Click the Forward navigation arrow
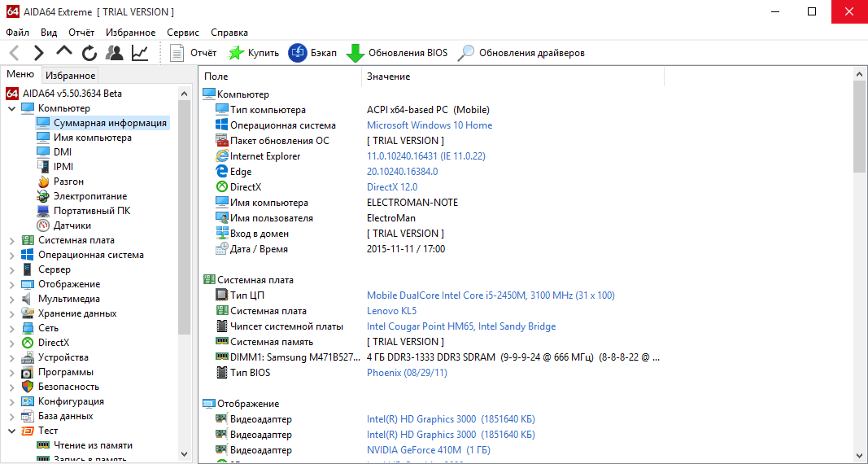 pyautogui.click(x=38, y=53)
